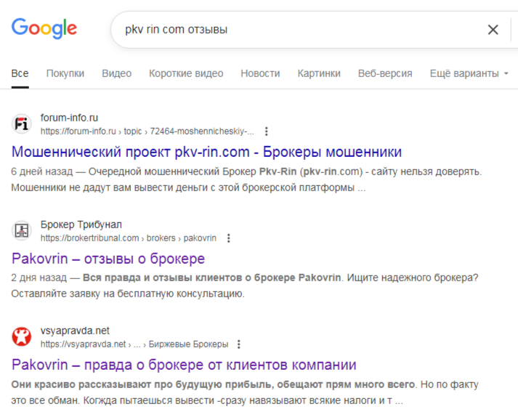Screen dimensions: 518x420
Task: Switch to the Видео tab
Action: (x=116, y=73)
